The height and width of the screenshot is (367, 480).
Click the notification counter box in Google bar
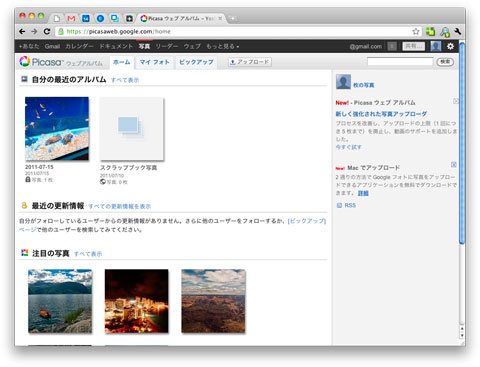pos(392,46)
